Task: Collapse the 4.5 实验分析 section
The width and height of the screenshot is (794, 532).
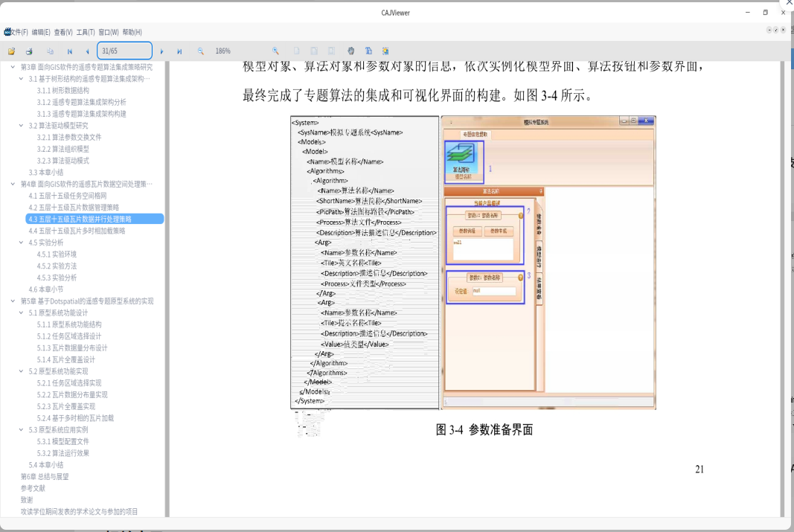Action: pos(22,243)
